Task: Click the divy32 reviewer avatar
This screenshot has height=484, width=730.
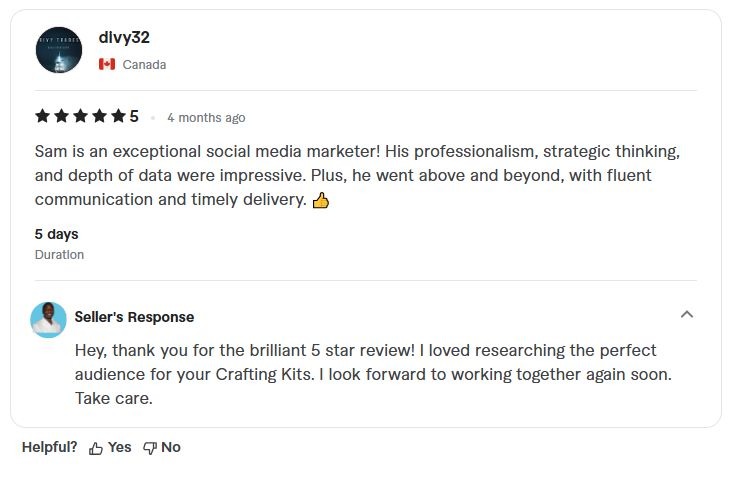Action: 59,50
